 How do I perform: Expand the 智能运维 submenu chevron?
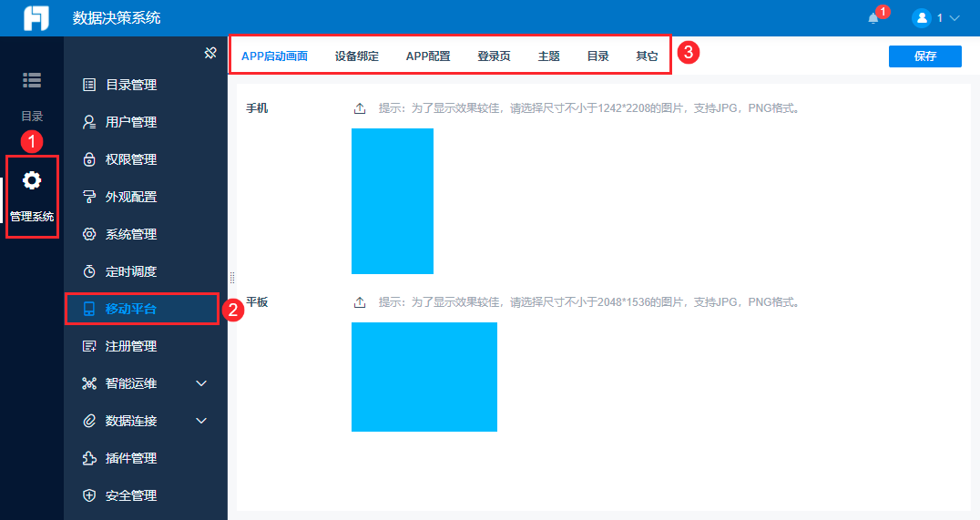point(201,383)
